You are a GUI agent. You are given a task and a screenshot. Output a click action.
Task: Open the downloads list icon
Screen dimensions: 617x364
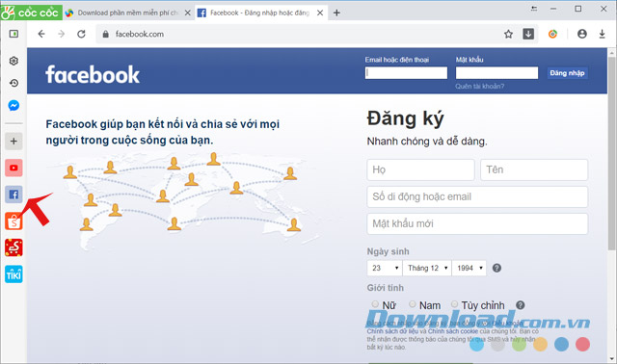click(x=602, y=35)
